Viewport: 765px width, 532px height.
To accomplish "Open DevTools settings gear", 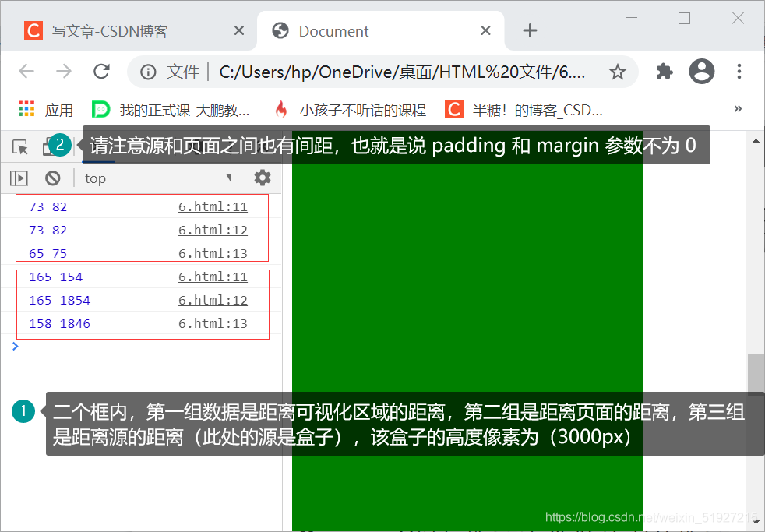I will 262,178.
